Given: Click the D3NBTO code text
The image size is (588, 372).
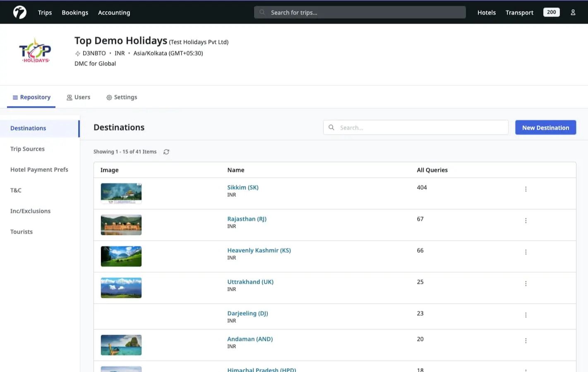Looking at the screenshot, I should [x=94, y=53].
